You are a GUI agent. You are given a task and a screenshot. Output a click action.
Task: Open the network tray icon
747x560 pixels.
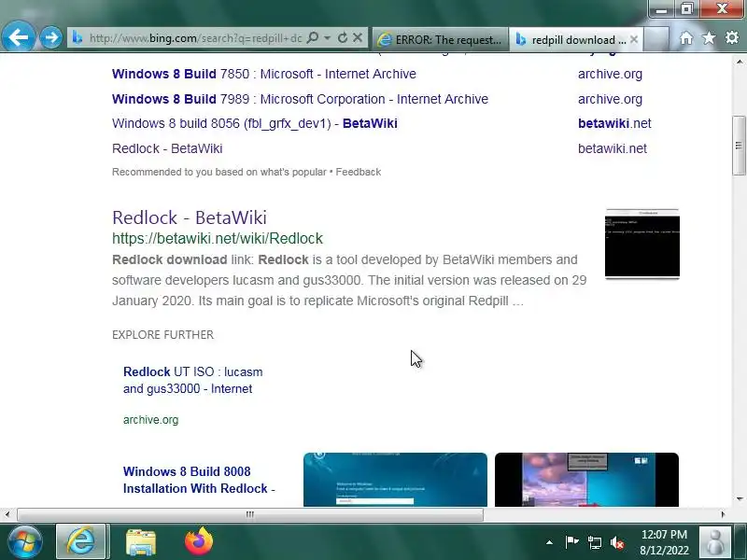point(595,542)
